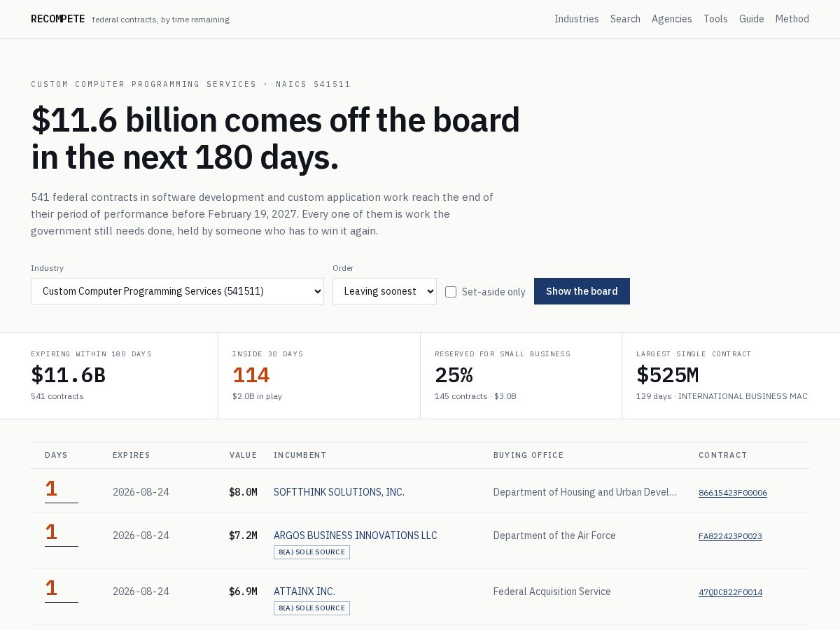The image size is (840, 630).
Task: Click Federal Acquisition Service cell
Action: pos(552,591)
